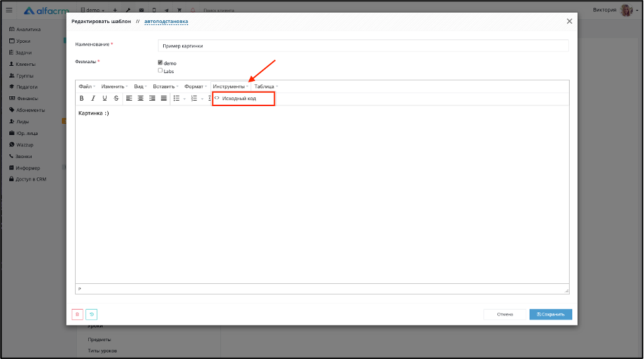Open Абонементы in the sidebar
Image resolution: width=644 pixels, height=359 pixels.
click(27, 110)
